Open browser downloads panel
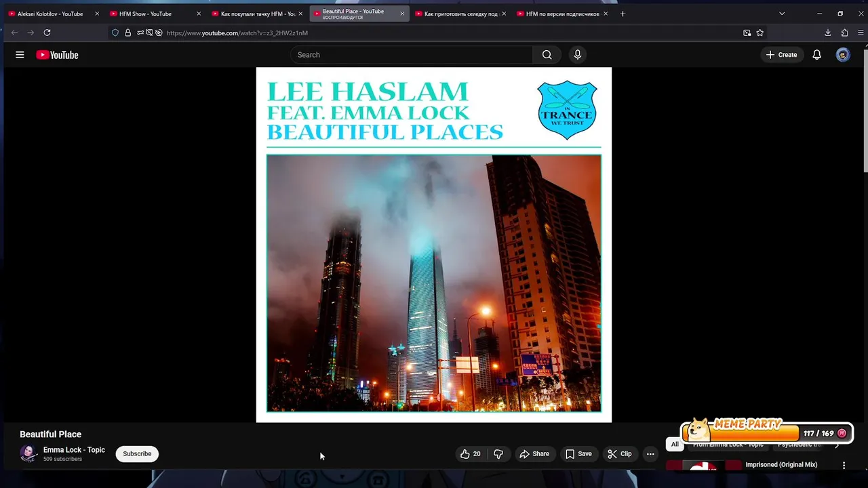 coord(828,33)
